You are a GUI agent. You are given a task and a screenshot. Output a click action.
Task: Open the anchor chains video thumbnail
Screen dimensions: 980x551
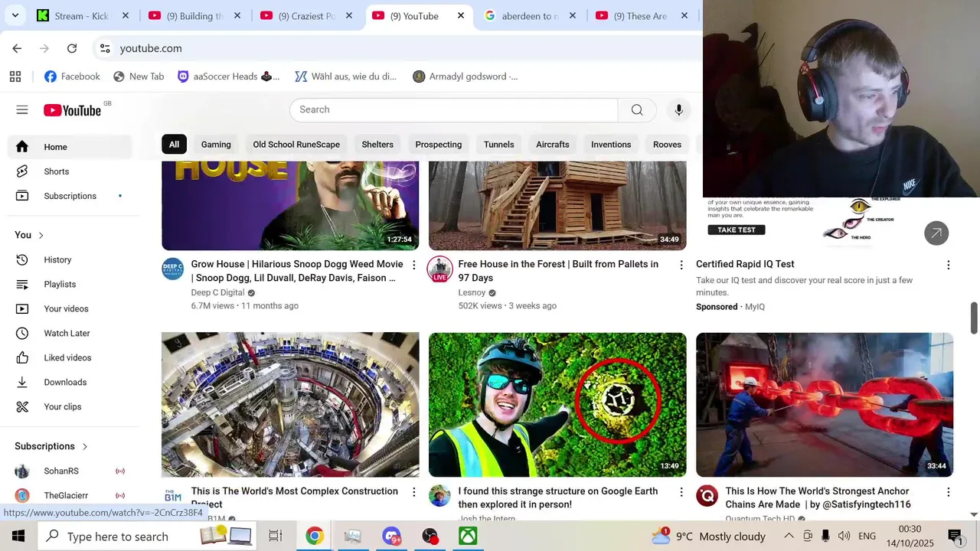(x=825, y=404)
